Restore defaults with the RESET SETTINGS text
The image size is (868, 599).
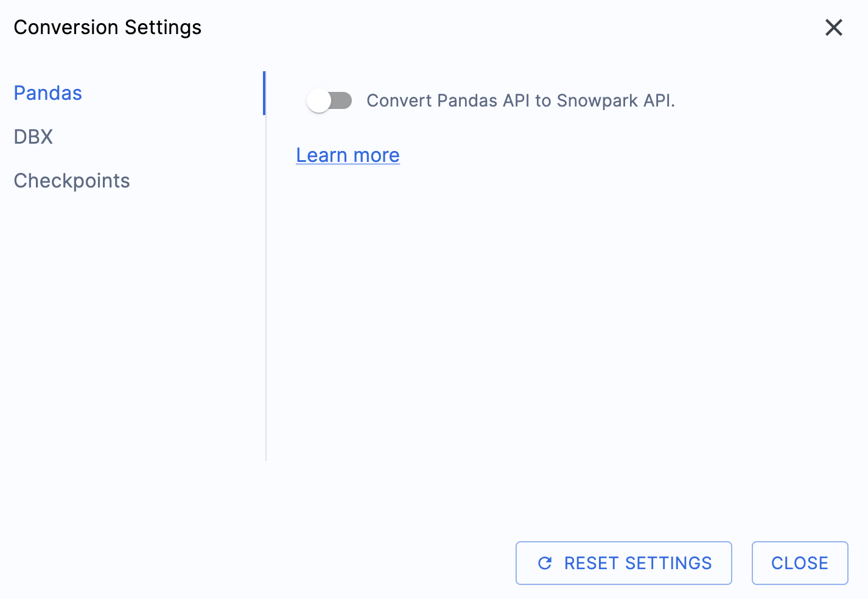(637, 563)
